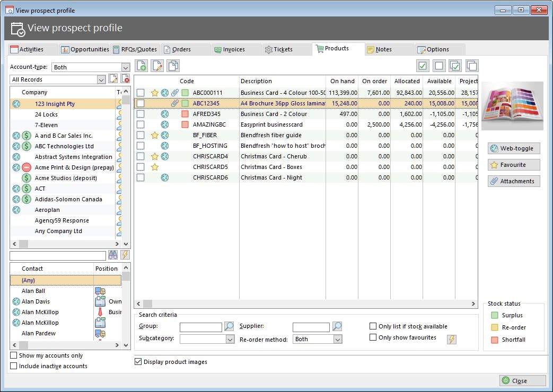Click the web globe on AFRED345 row
Viewport: 553px width, 392px height.
[165, 114]
